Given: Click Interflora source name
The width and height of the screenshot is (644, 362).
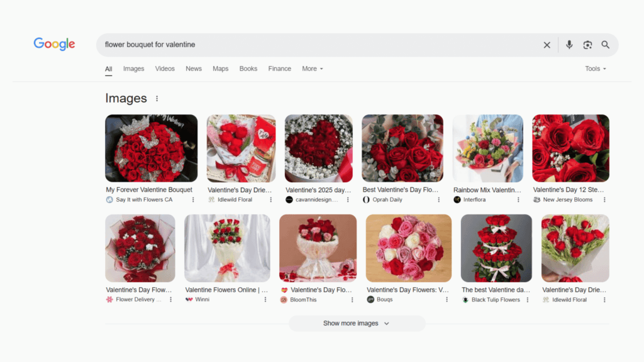Looking at the screenshot, I should pyautogui.click(x=474, y=200).
